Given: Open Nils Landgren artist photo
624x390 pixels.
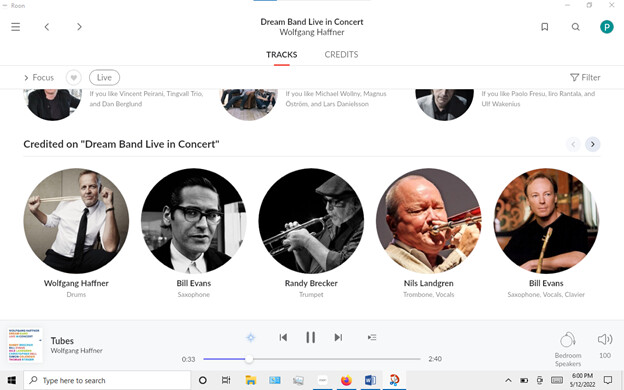Looking at the screenshot, I should [x=429, y=221].
